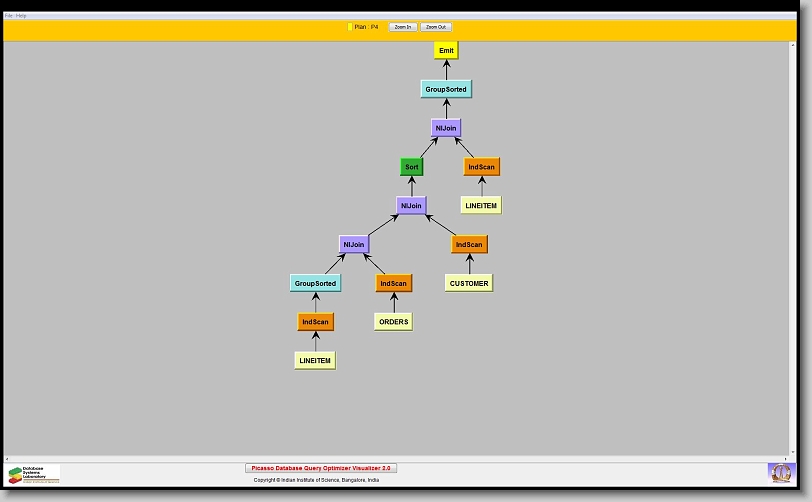
Task: Select the yellow Emit node
Action: tap(446, 50)
